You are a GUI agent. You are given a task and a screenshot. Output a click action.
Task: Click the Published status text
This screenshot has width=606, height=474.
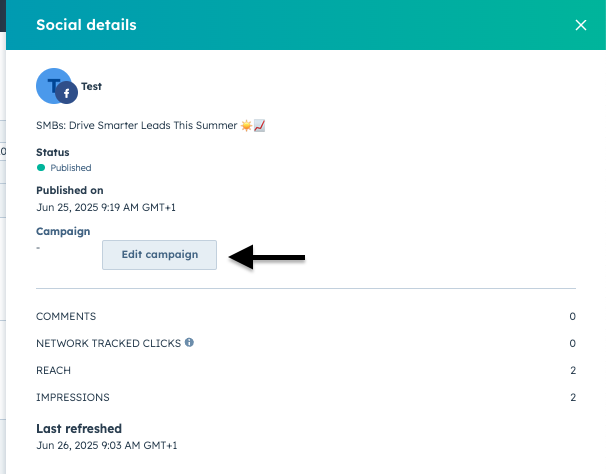[x=71, y=168]
